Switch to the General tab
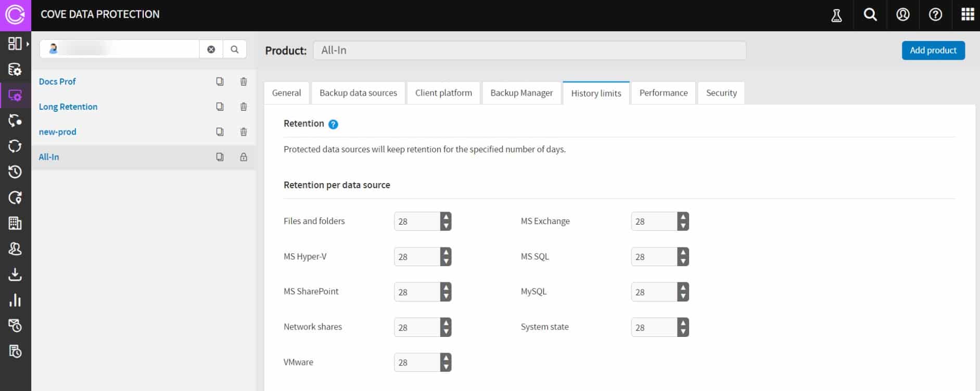Screen dimensions: 980x391 pos(287,93)
